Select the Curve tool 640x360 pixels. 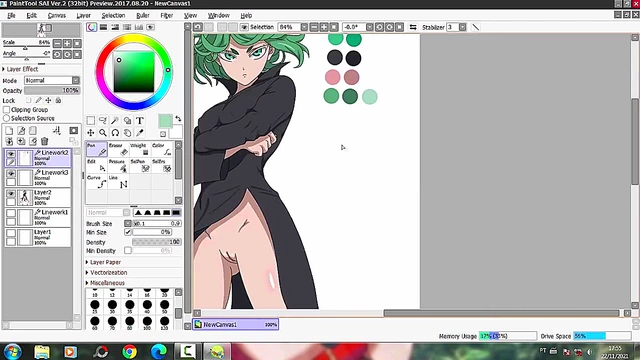click(97, 182)
